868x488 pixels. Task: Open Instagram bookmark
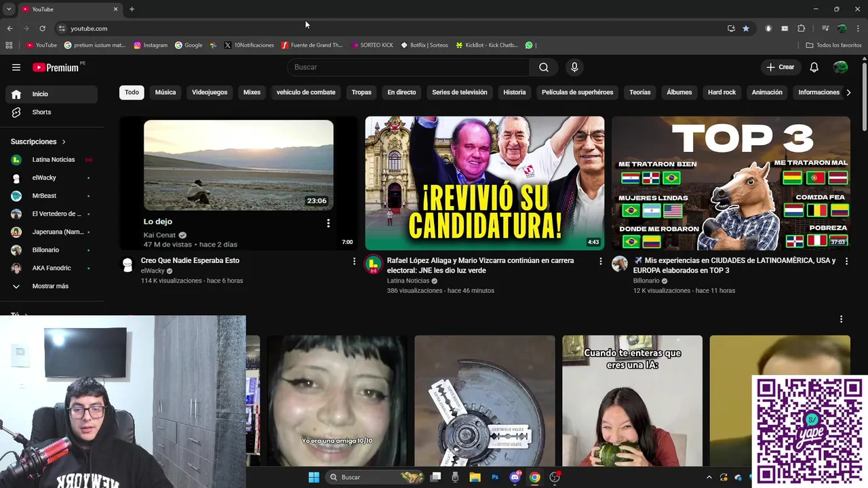coord(151,45)
